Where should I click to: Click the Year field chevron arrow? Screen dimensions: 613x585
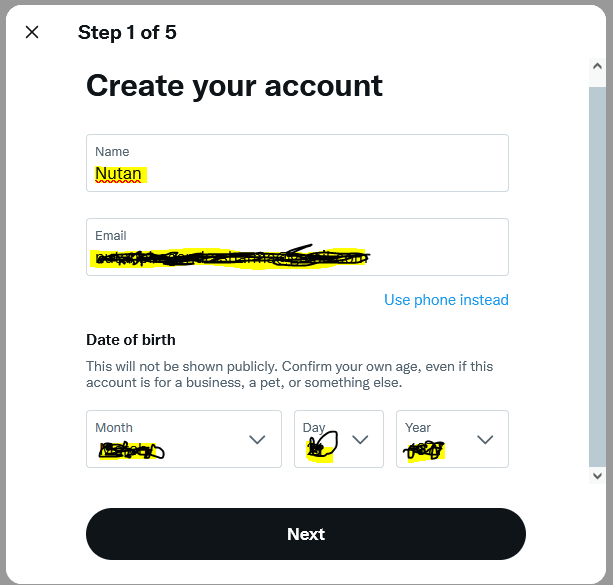pos(485,440)
